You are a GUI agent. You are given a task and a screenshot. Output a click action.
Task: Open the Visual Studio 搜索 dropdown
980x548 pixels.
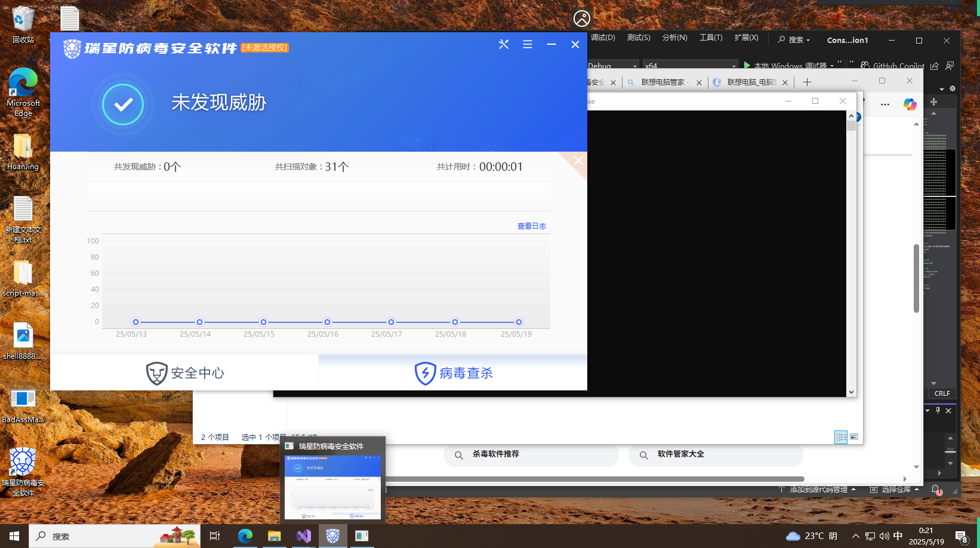(x=794, y=40)
